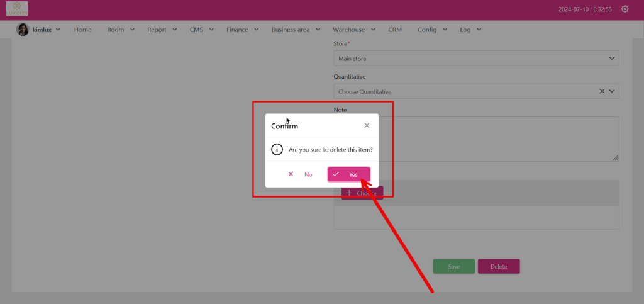Navigate to CRM
The height and width of the screenshot is (304, 644).
click(395, 30)
